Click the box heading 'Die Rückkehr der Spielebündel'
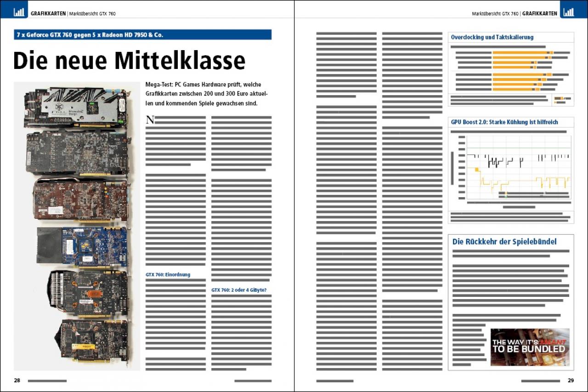The width and height of the screenshot is (588, 392). tap(504, 241)
